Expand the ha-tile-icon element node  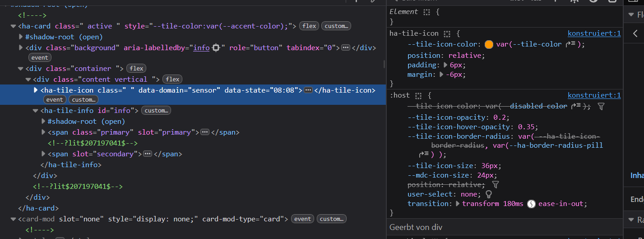click(x=36, y=90)
